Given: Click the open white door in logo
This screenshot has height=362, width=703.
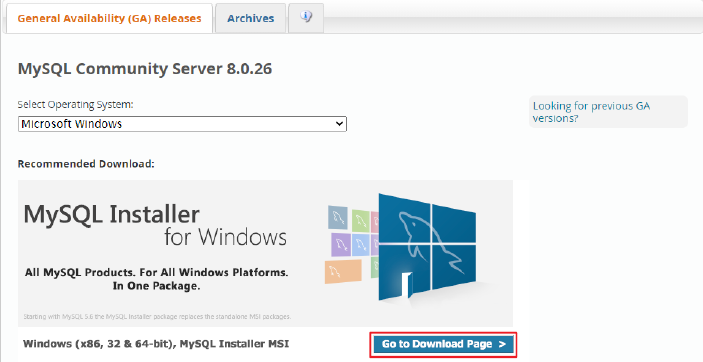Looking at the screenshot, I should click(407, 285).
